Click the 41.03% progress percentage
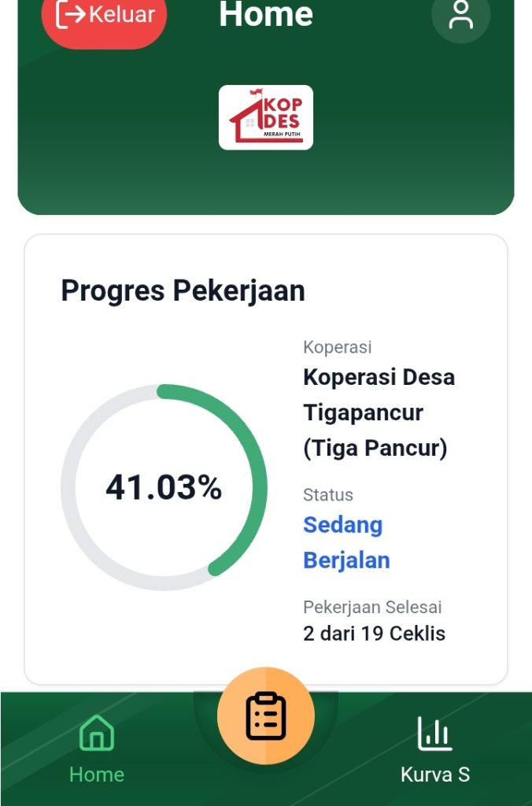The height and width of the screenshot is (806, 532). click(x=164, y=488)
